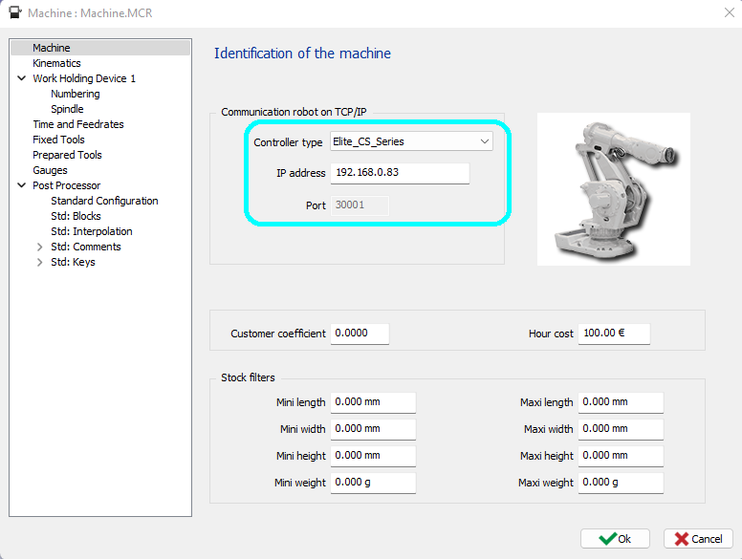
Task: Click the machine icon in title bar
Action: (15, 13)
